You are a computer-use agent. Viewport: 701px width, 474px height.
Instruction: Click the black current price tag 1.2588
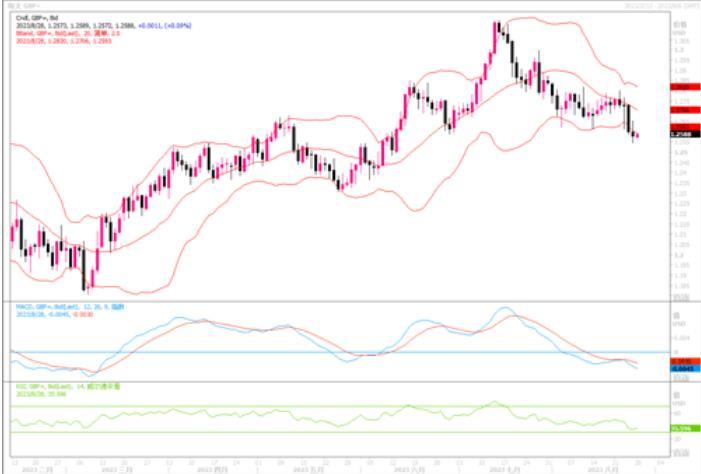coord(685,134)
